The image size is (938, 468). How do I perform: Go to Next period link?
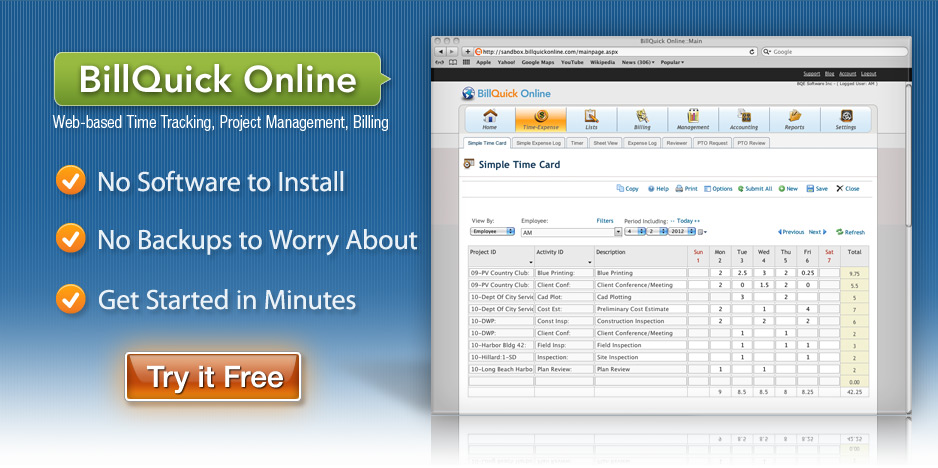coord(818,232)
